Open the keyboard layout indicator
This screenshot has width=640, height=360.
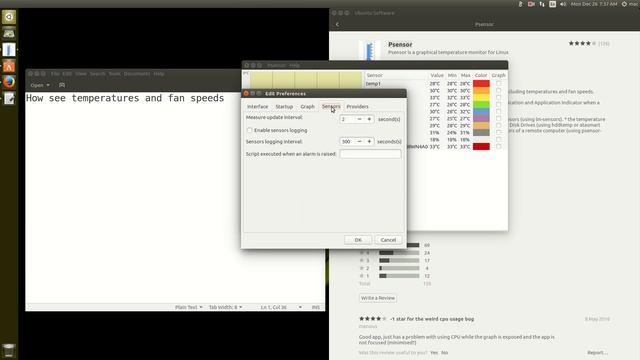(x=553, y=4)
